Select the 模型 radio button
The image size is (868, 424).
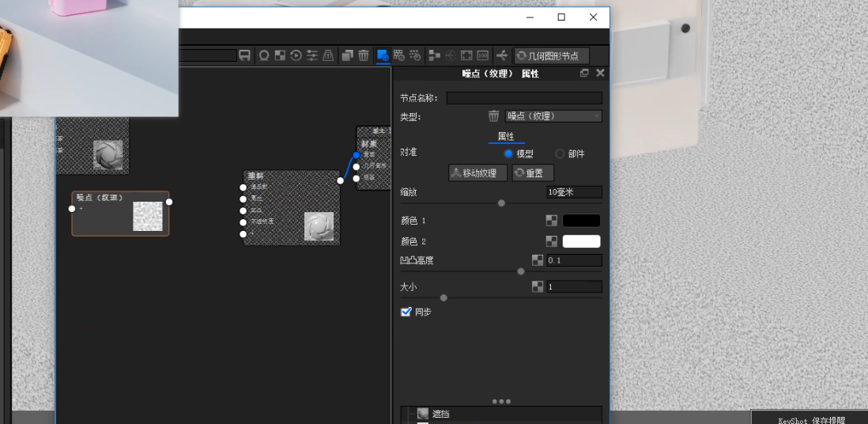(508, 153)
